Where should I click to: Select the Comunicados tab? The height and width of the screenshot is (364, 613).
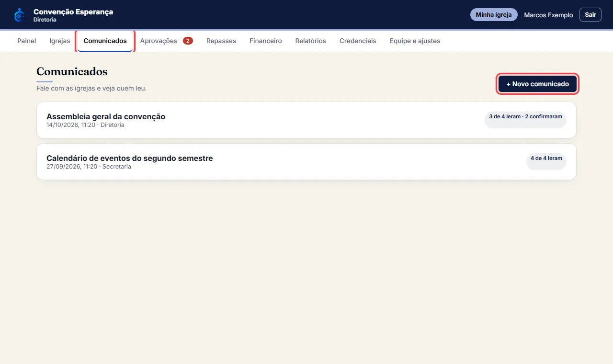pyautogui.click(x=105, y=41)
